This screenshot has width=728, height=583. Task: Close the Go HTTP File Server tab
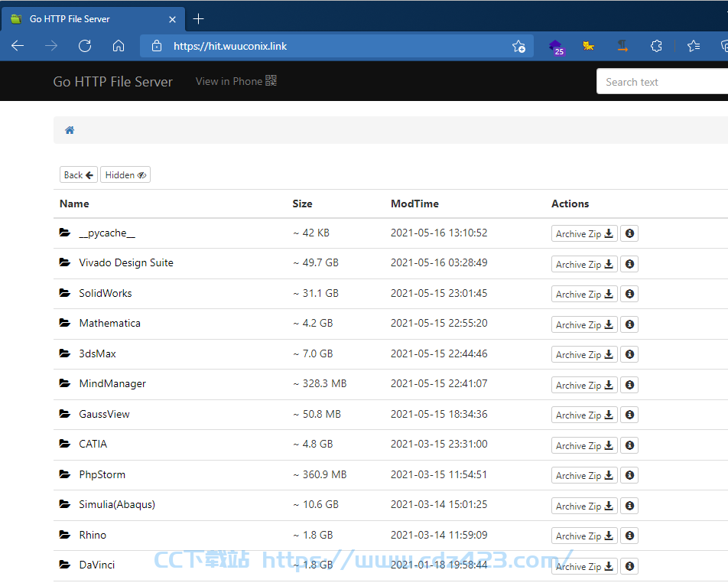172,20
